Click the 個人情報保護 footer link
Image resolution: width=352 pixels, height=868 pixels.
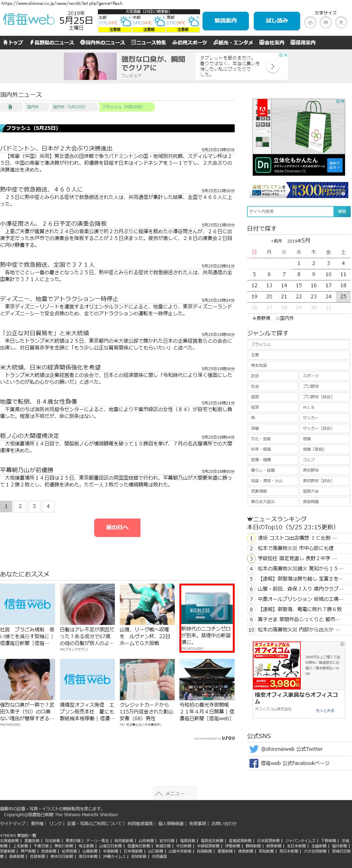pos(171,823)
